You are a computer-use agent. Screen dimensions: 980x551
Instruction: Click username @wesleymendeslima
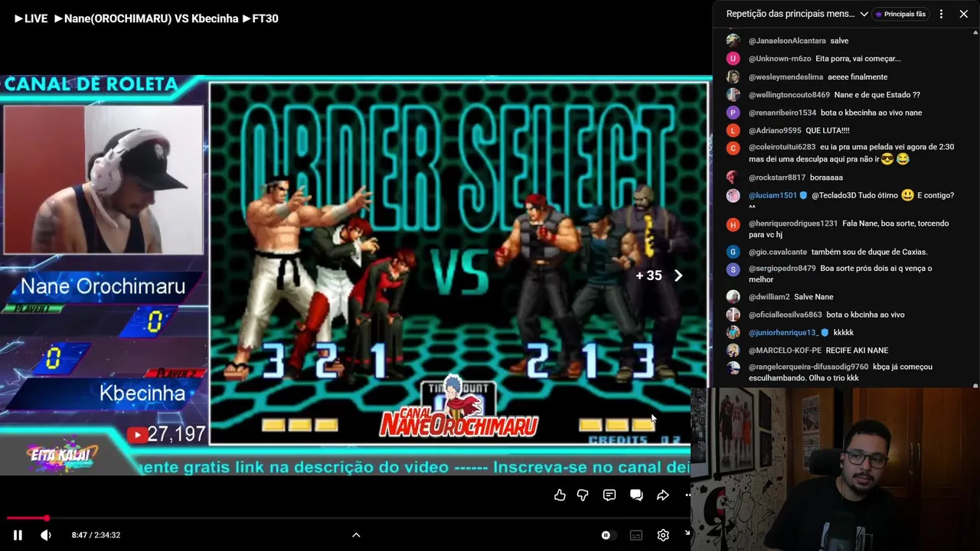786,77
